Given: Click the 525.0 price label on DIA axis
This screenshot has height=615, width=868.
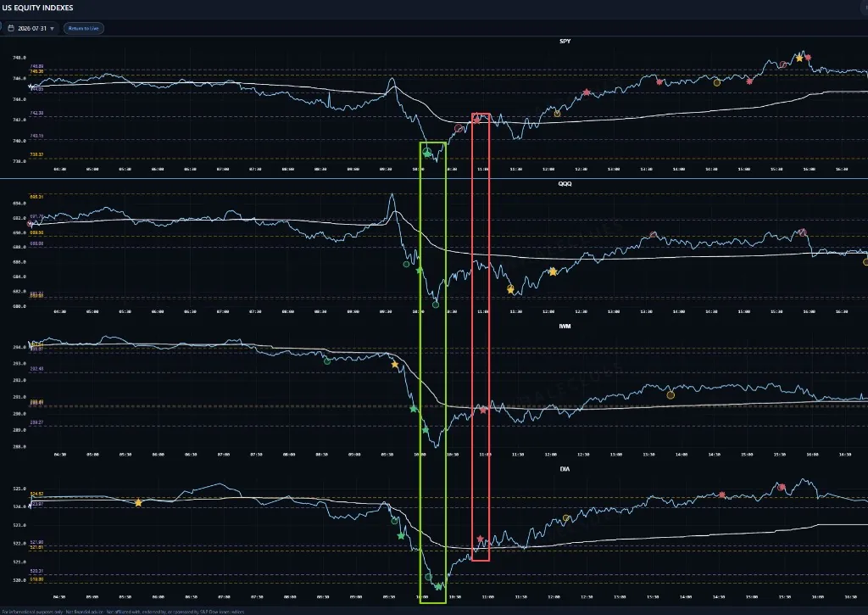Looking at the screenshot, I should coord(19,489).
